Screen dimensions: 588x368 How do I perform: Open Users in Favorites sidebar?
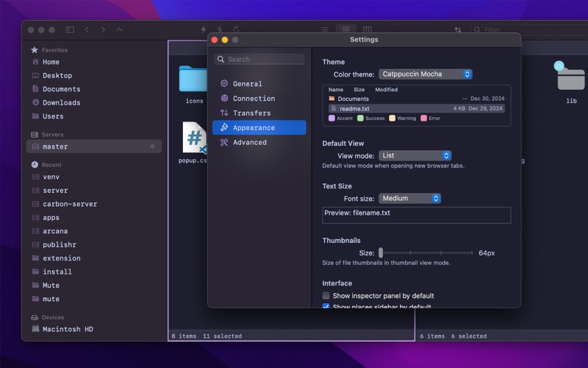(x=53, y=116)
